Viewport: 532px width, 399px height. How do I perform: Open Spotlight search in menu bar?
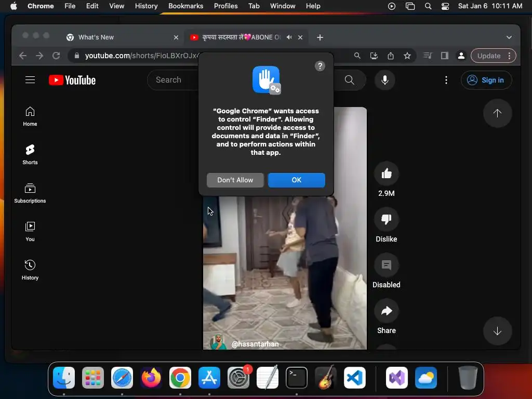tap(428, 6)
